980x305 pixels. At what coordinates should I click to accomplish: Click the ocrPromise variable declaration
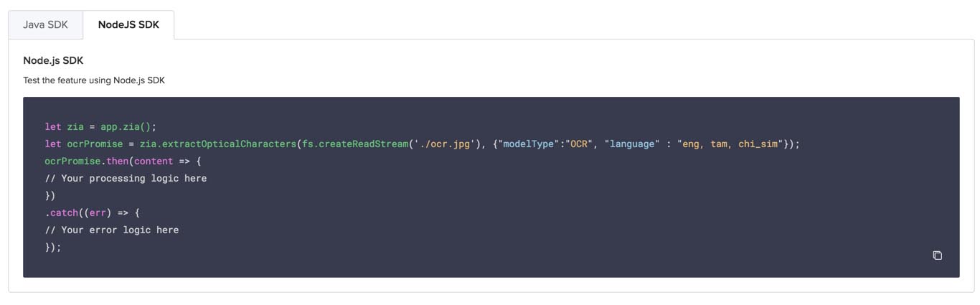(95, 144)
